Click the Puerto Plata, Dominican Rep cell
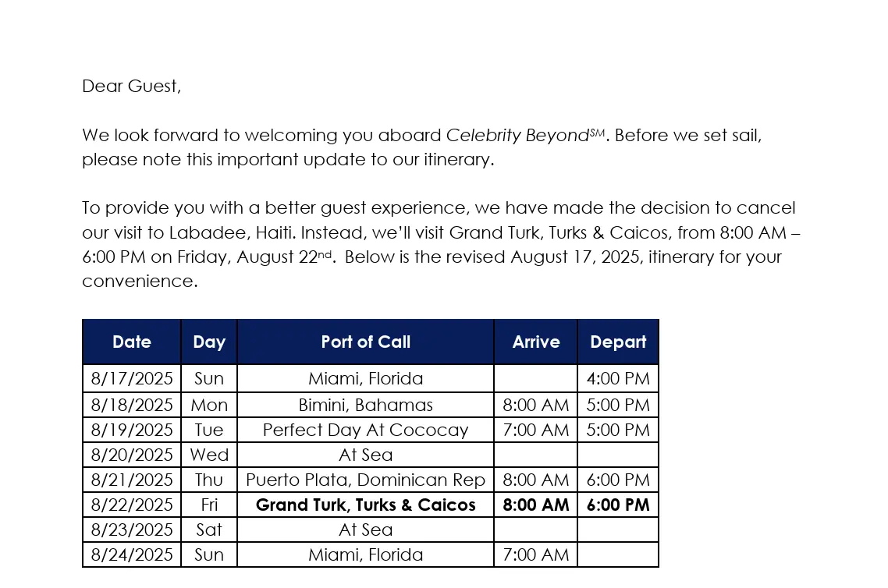Image resolution: width=888 pixels, height=588 pixels. (365, 480)
